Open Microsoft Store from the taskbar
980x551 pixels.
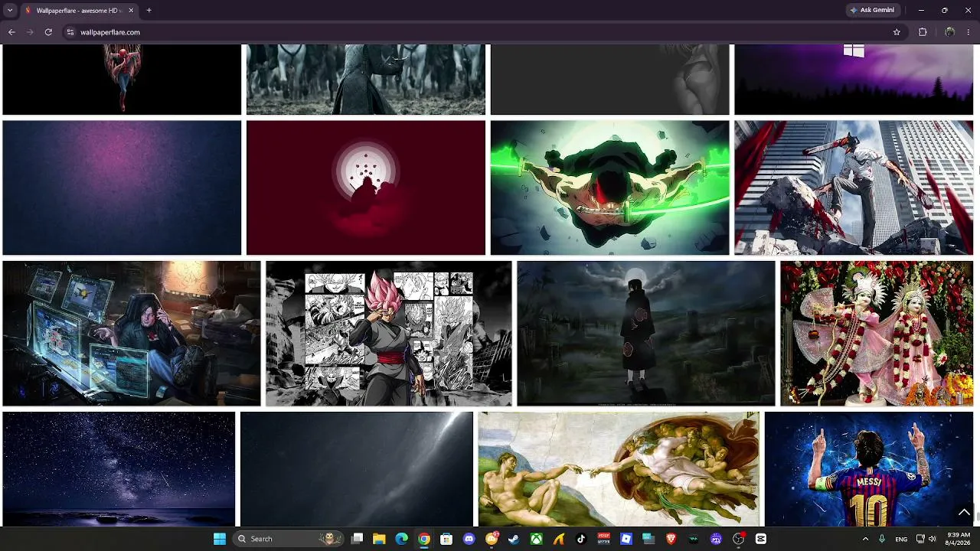[446, 539]
